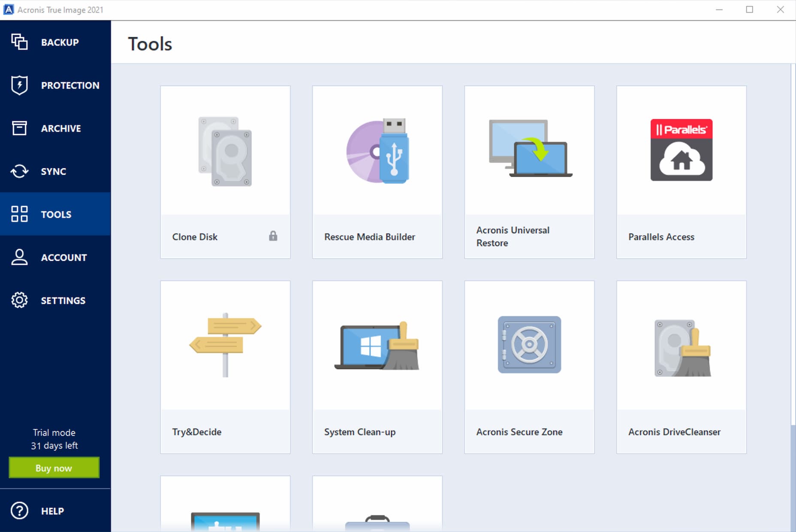Click the Acronis DriveCleanser drive brush icon
The width and height of the screenshot is (796, 532).
(x=682, y=348)
